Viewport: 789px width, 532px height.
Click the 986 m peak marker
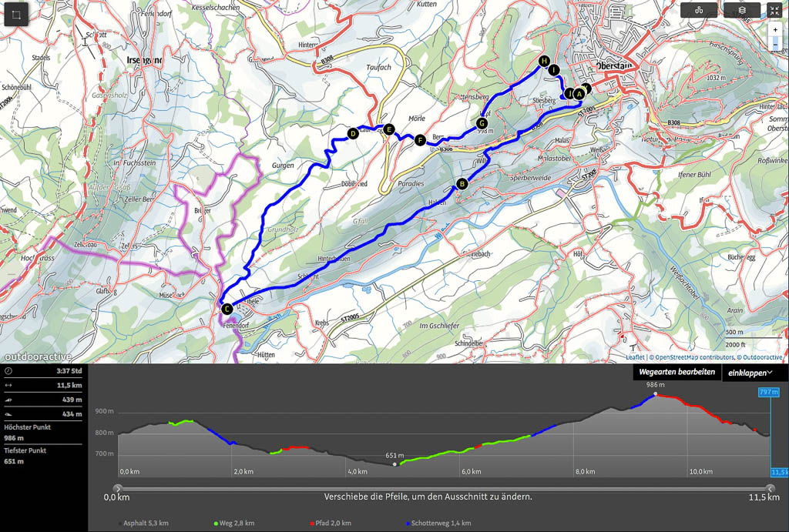click(x=655, y=394)
